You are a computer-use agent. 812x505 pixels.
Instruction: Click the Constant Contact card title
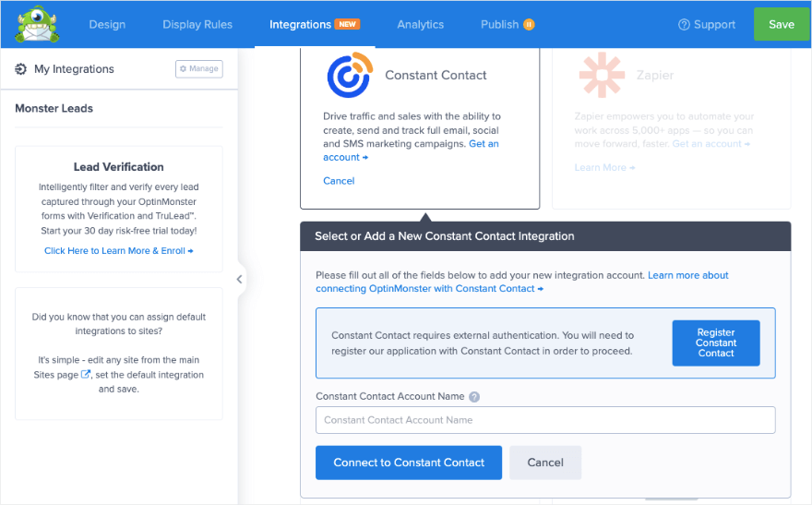point(436,75)
